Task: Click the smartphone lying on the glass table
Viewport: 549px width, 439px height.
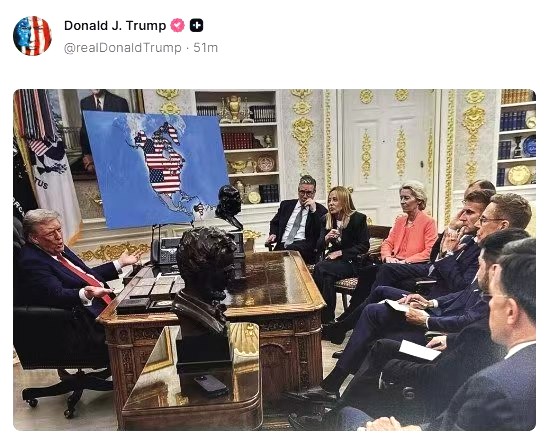Action: (211, 385)
